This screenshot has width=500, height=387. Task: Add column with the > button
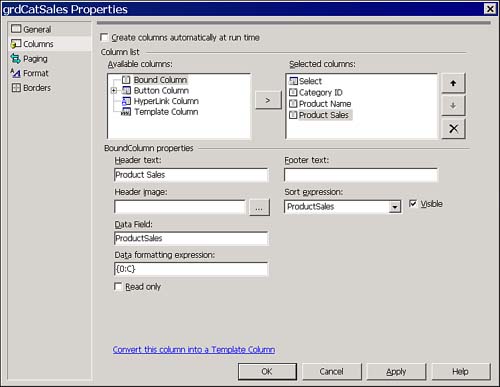[268, 100]
